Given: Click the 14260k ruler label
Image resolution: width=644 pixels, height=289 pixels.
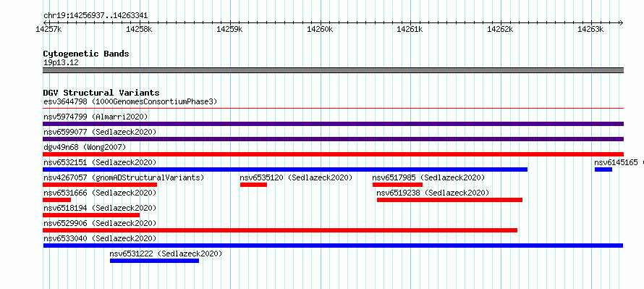Looking at the screenshot, I should [320, 29].
